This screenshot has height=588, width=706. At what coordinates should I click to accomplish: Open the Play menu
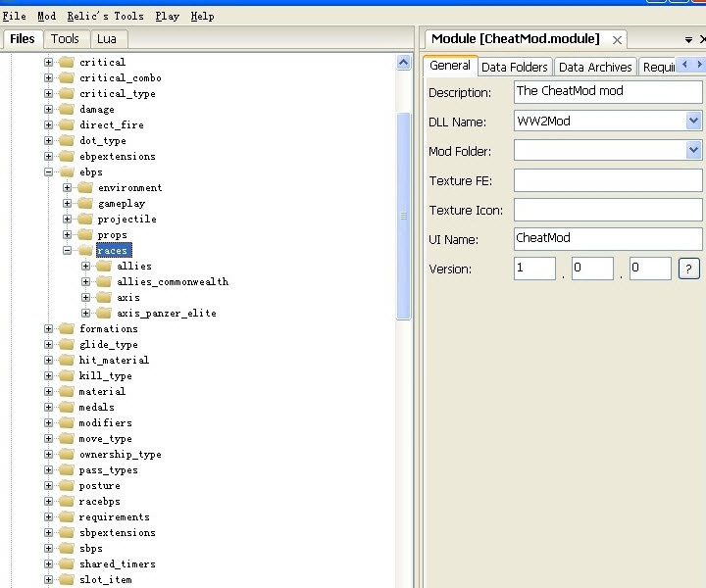[168, 17]
